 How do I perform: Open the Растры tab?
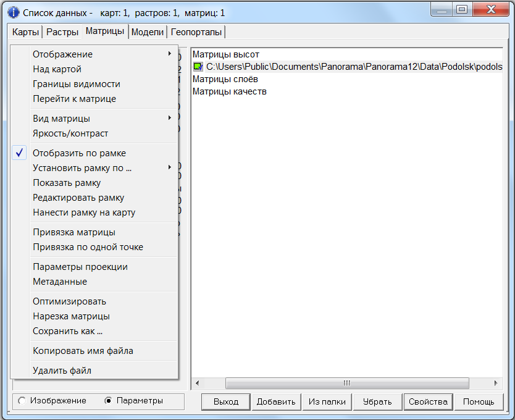coord(62,32)
